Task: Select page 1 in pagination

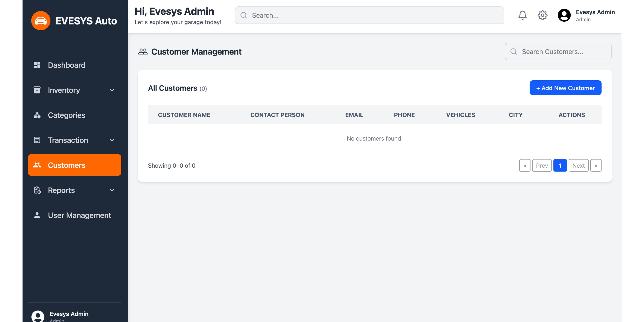Action: coord(560,166)
